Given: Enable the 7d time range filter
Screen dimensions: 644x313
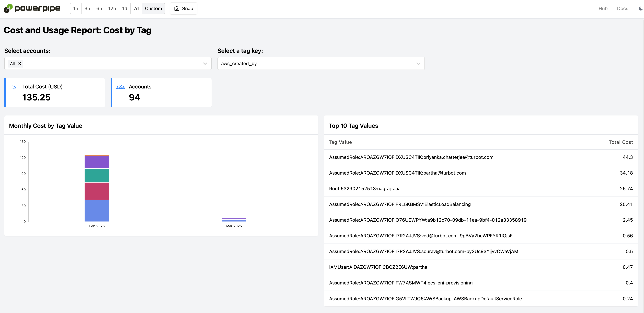Looking at the screenshot, I should coord(136,8).
